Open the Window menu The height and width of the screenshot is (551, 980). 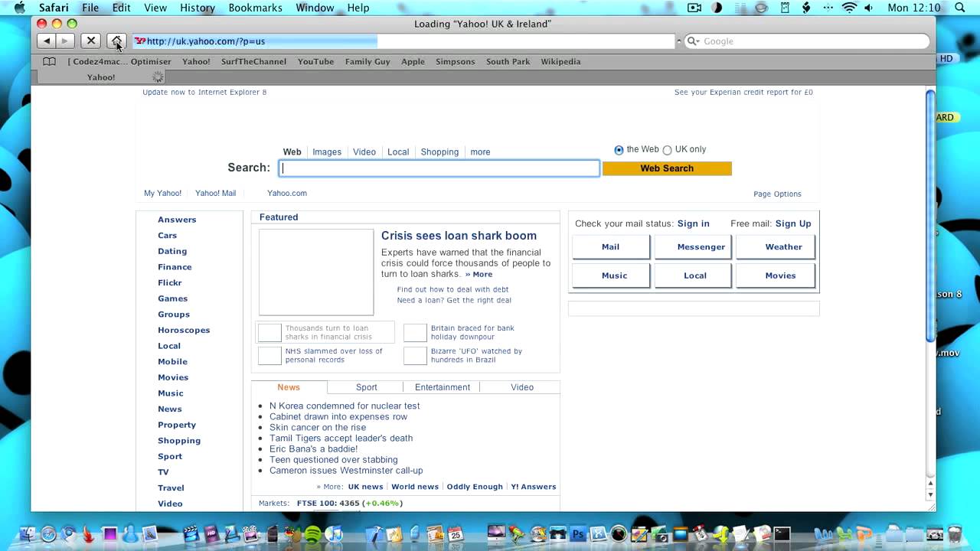point(315,8)
